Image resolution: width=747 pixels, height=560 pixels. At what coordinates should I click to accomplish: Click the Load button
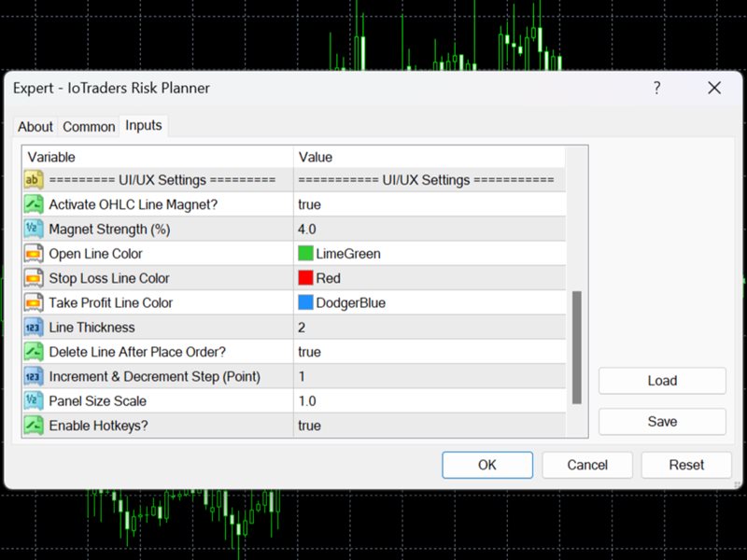(662, 381)
